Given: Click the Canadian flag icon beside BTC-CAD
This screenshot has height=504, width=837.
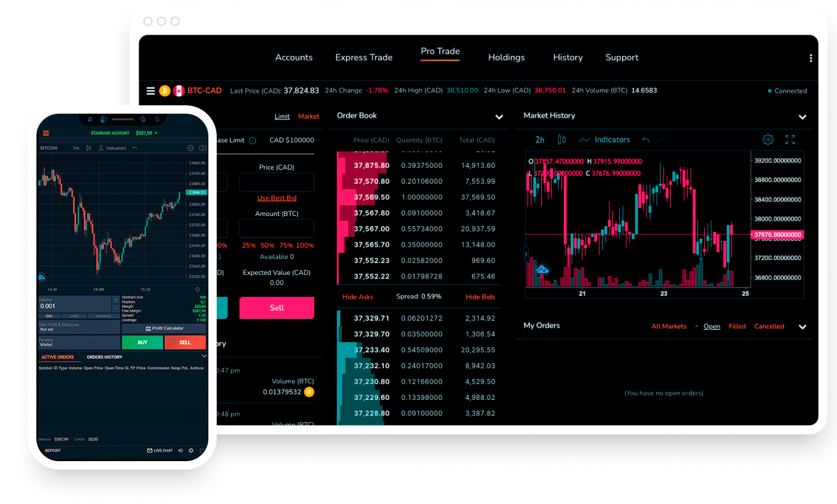Looking at the screenshot, I should (x=179, y=91).
